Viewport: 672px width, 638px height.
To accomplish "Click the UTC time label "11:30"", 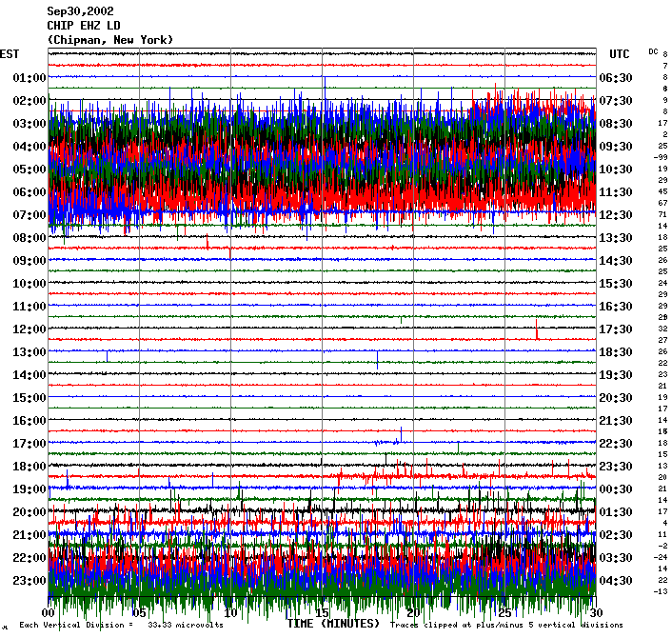I will click(x=616, y=192).
